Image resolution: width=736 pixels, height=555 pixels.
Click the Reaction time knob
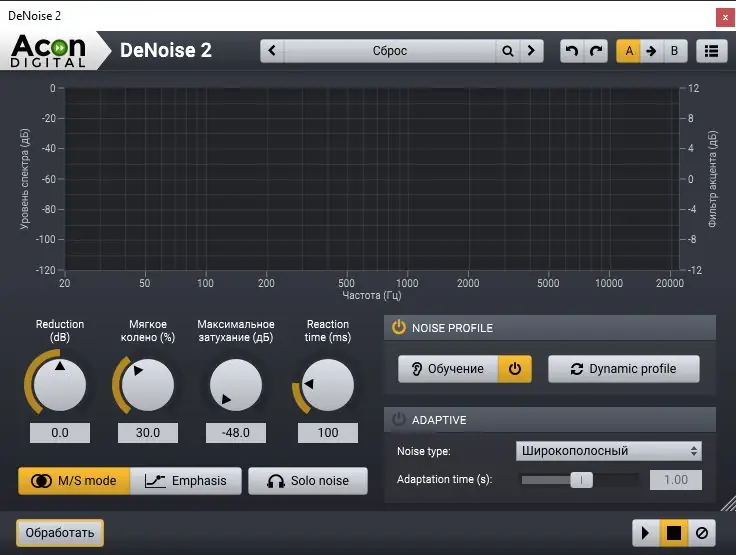pyautogui.click(x=328, y=385)
